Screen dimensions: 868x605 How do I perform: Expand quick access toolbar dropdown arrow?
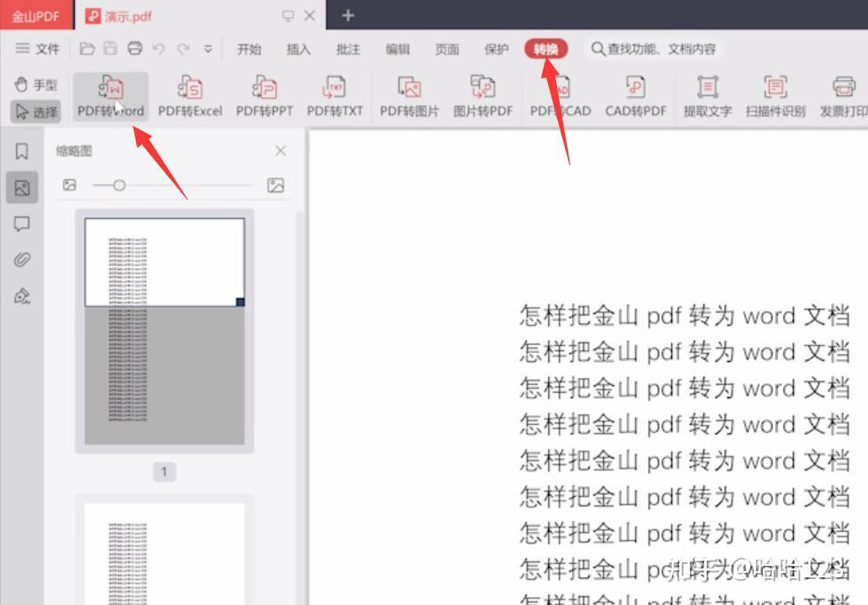pyautogui.click(x=209, y=49)
